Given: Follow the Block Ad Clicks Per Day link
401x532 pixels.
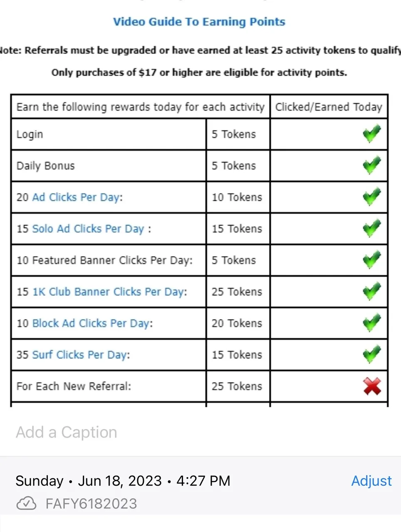Looking at the screenshot, I should click(91, 324).
